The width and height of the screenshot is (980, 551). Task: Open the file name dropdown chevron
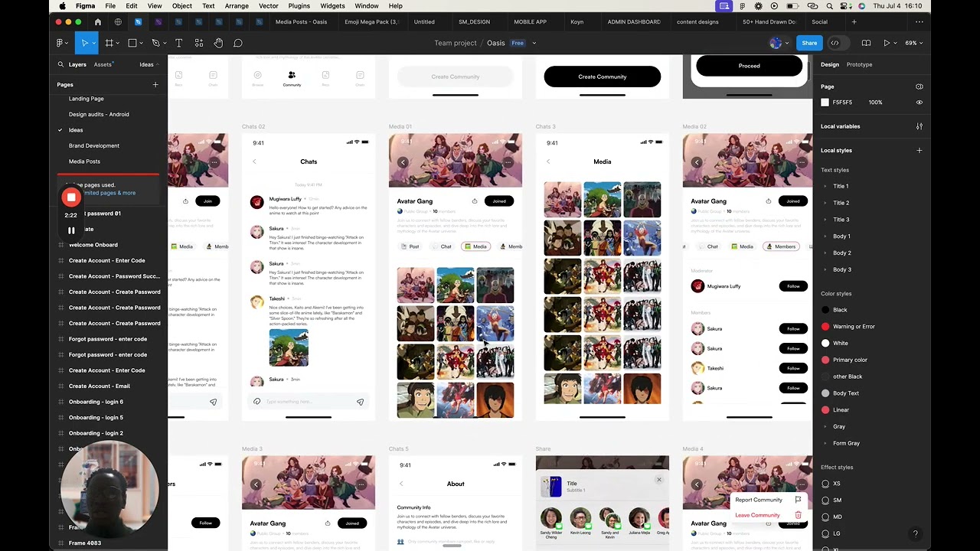[x=534, y=43]
